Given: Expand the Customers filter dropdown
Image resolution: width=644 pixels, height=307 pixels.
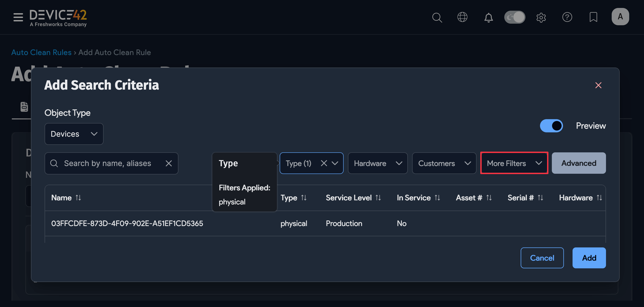Looking at the screenshot, I should point(444,163).
